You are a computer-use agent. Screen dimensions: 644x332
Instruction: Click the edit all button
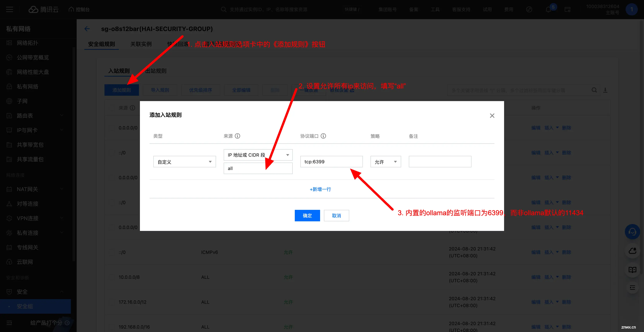(x=241, y=90)
